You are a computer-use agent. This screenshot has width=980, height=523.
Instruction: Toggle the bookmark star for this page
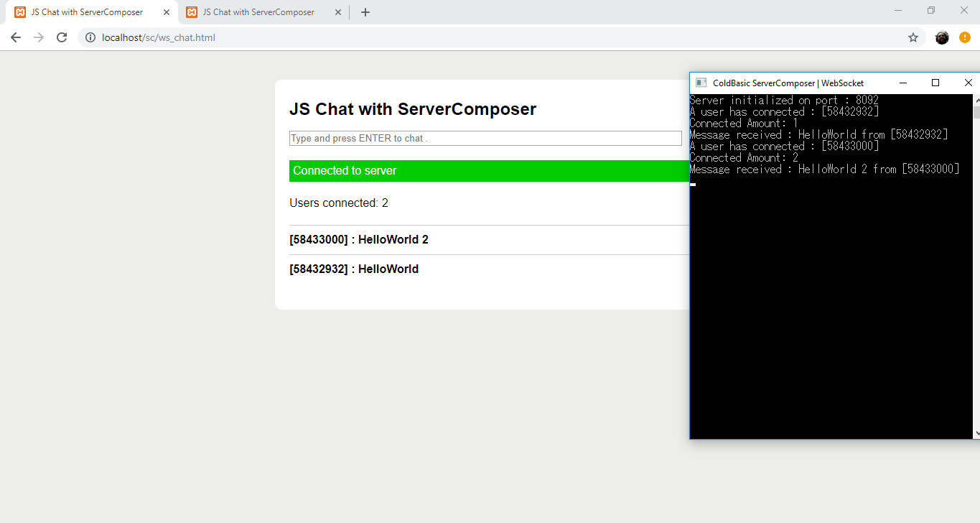pyautogui.click(x=913, y=37)
